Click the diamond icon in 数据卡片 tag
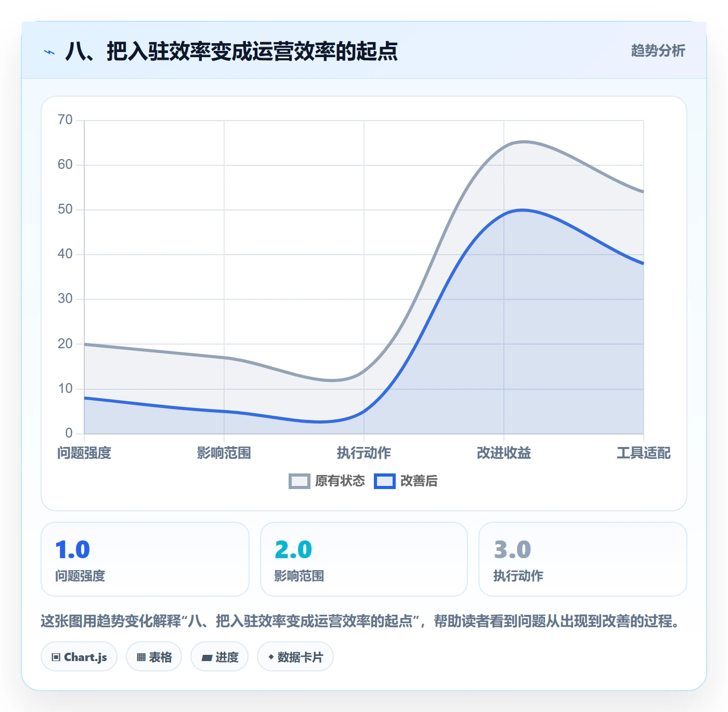 (x=271, y=657)
